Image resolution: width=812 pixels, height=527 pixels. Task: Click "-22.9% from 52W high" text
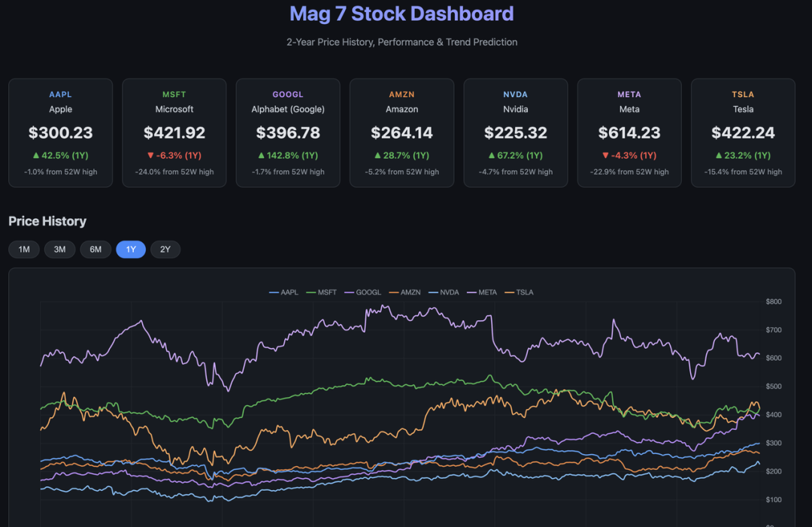[x=629, y=172]
